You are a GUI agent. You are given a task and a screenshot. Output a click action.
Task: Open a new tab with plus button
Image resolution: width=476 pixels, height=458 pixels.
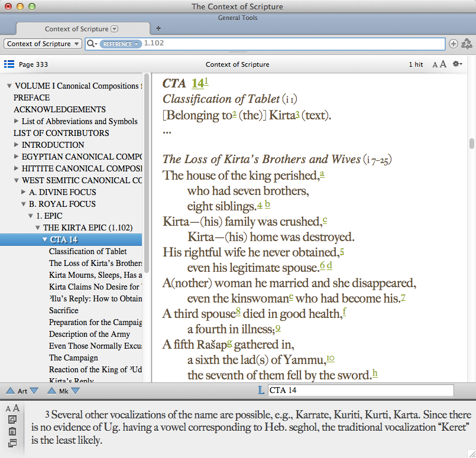158,28
